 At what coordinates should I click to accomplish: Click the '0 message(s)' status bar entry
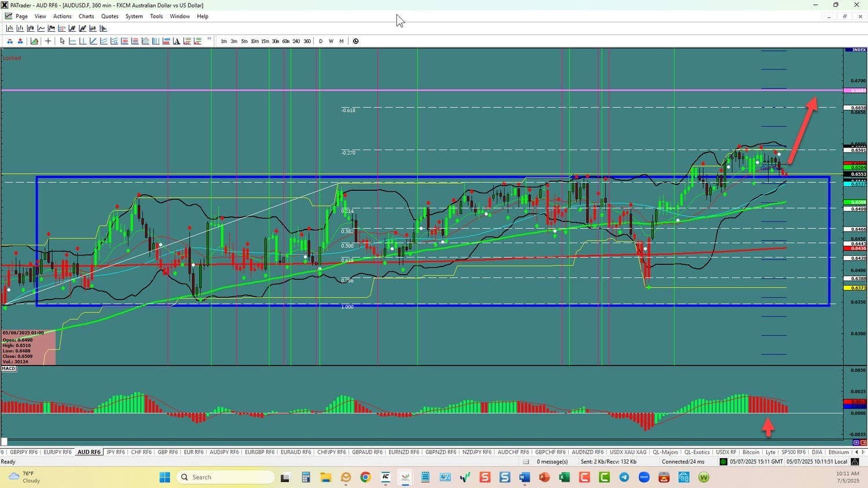point(552,461)
